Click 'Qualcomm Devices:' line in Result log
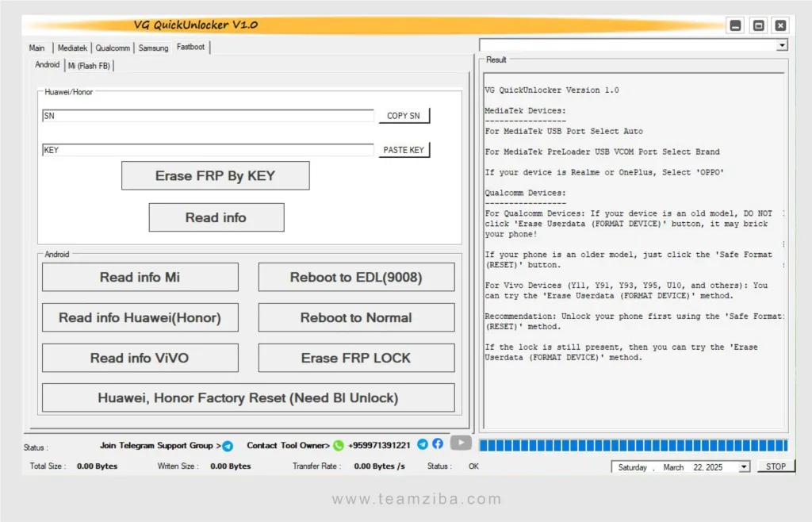This screenshot has width=812, height=522. click(x=525, y=193)
